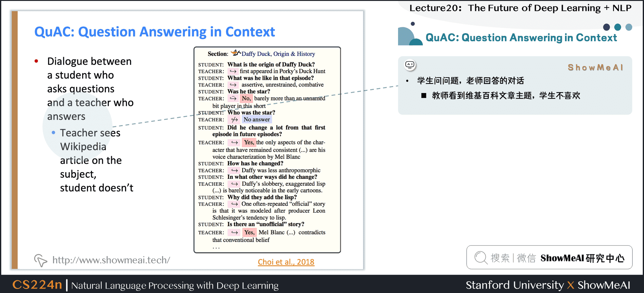Click question 'How has he changed?'
Viewport: 644px width, 293px height.
pyautogui.click(x=255, y=163)
